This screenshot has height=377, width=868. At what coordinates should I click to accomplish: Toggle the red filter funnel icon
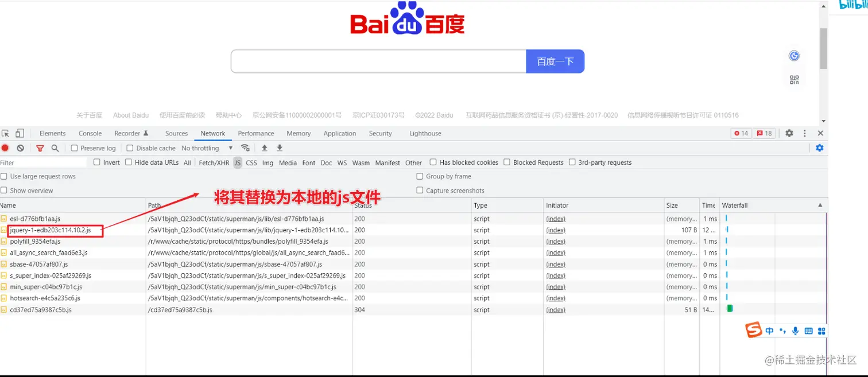pos(40,148)
